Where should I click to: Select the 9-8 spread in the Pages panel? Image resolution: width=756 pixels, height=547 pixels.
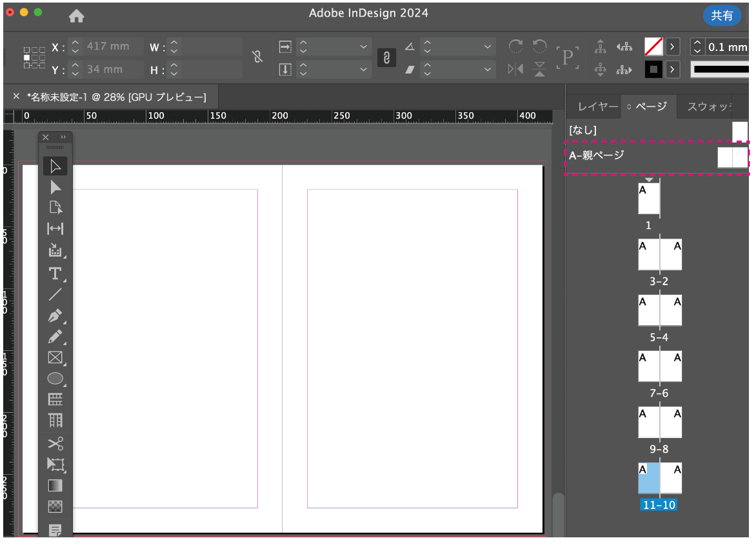[x=660, y=423]
